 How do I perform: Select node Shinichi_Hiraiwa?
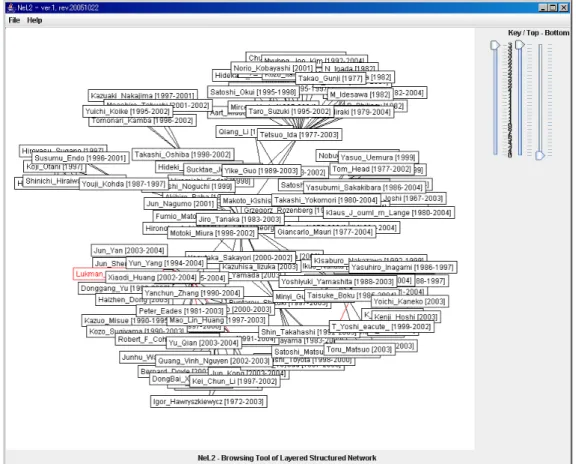point(51,181)
